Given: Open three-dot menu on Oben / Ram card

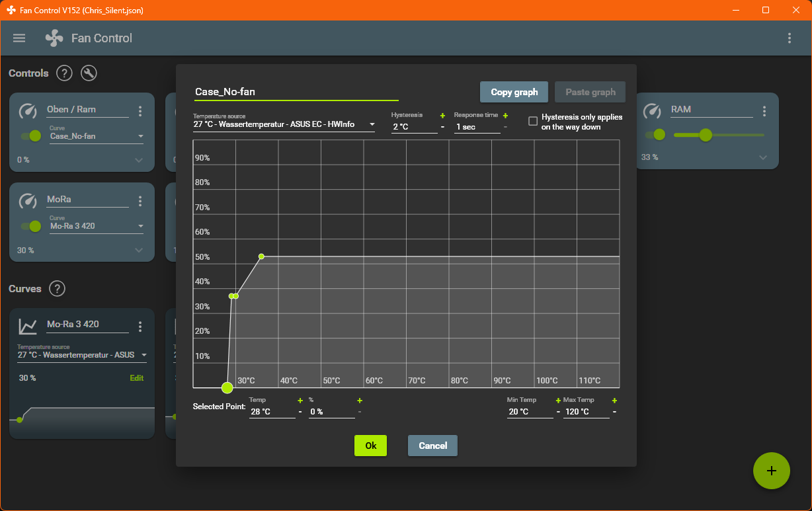Looking at the screenshot, I should [140, 111].
